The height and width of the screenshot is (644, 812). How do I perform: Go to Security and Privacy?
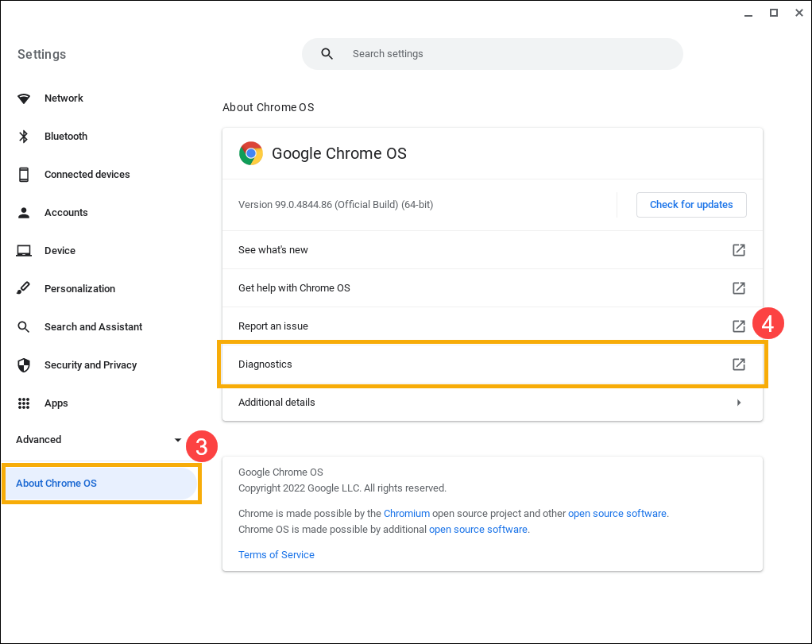coord(91,365)
